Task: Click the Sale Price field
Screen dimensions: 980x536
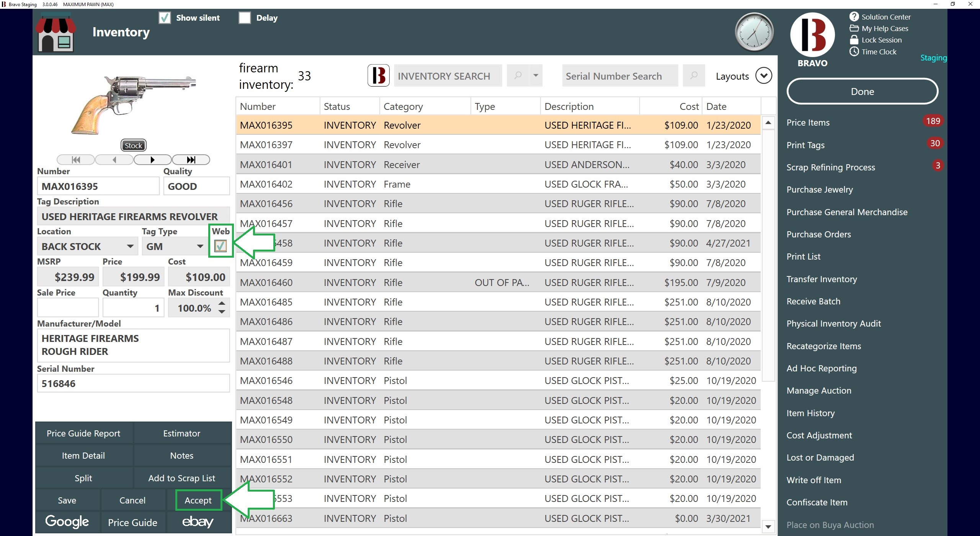Action: 68,307
